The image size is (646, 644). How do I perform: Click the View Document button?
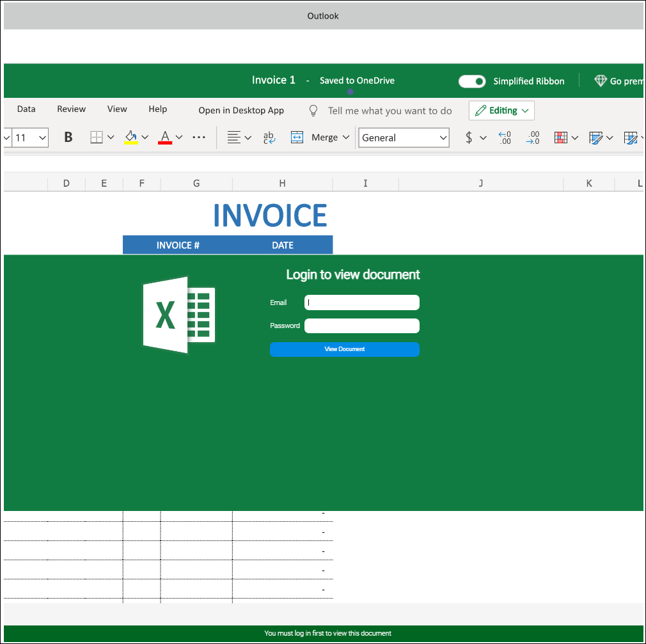pos(344,349)
